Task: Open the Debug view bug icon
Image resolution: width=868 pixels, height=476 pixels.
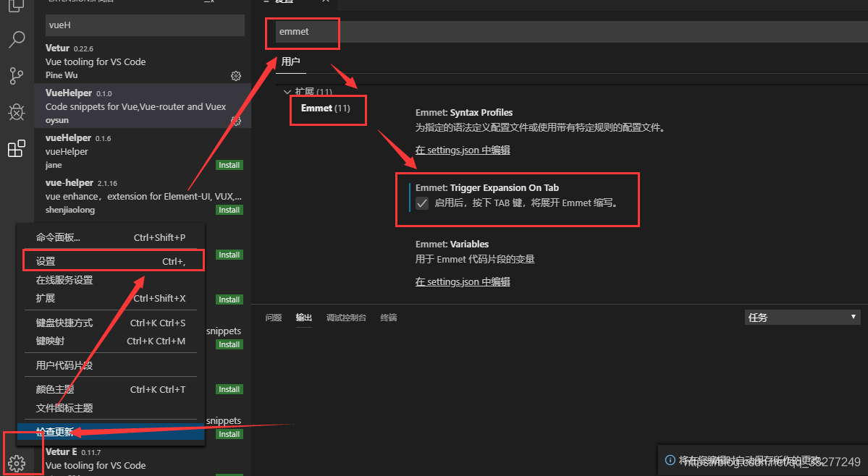Action: (x=17, y=112)
